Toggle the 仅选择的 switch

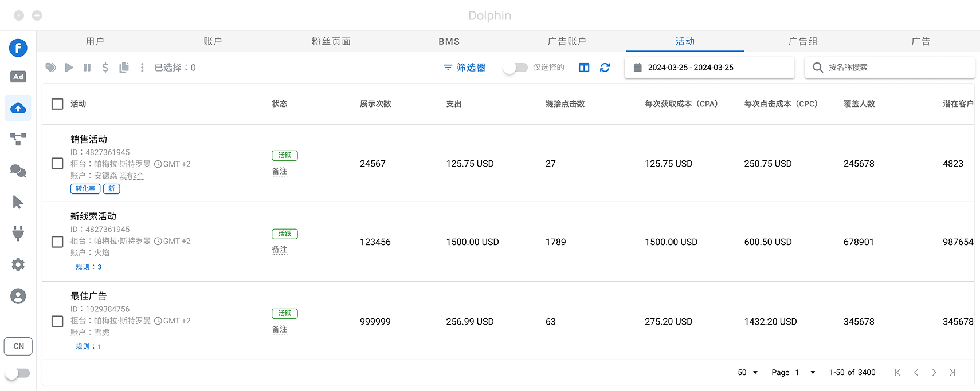(516, 68)
